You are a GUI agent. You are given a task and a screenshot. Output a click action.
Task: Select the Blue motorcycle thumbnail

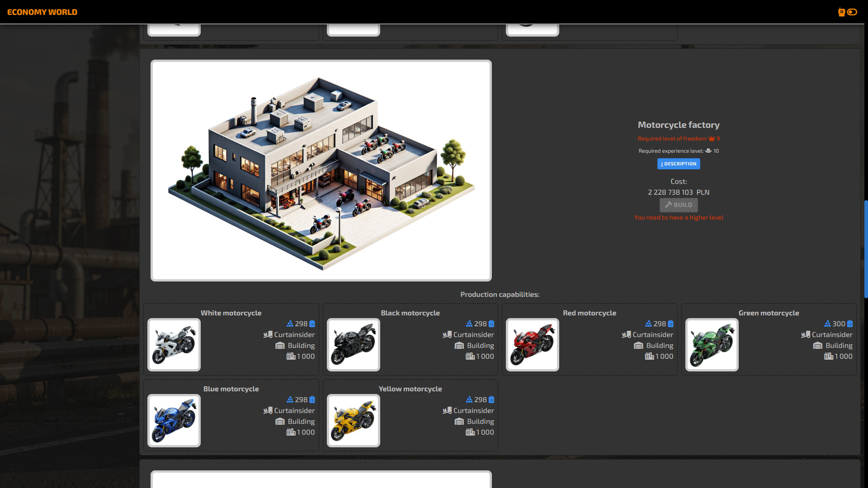[174, 421]
